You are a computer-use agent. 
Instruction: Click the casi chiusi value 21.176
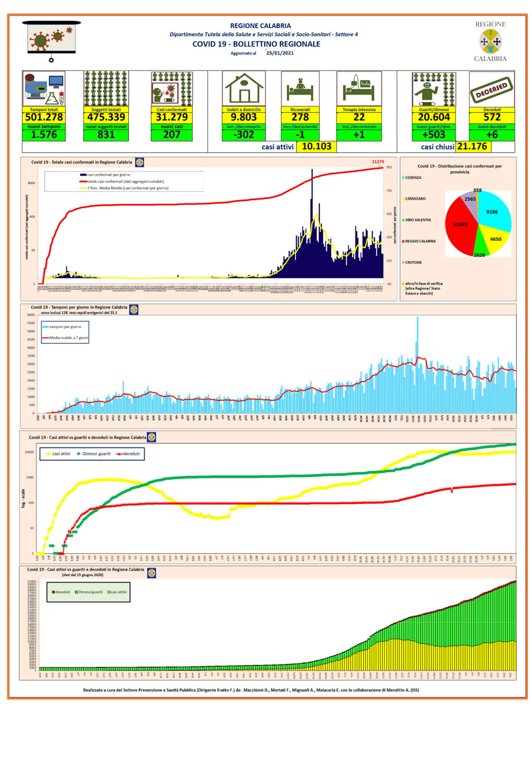tap(472, 146)
